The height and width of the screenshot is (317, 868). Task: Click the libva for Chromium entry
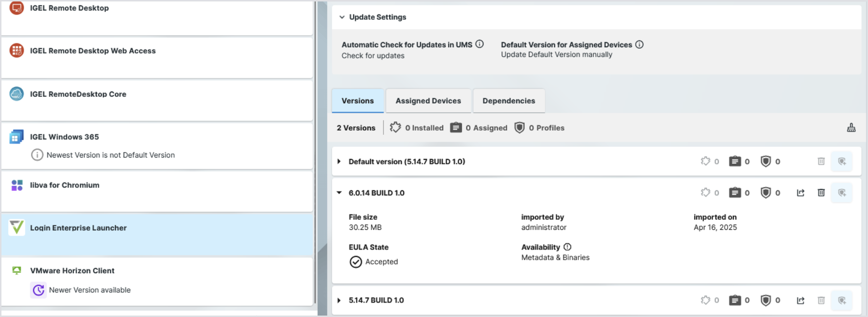pyautogui.click(x=65, y=185)
